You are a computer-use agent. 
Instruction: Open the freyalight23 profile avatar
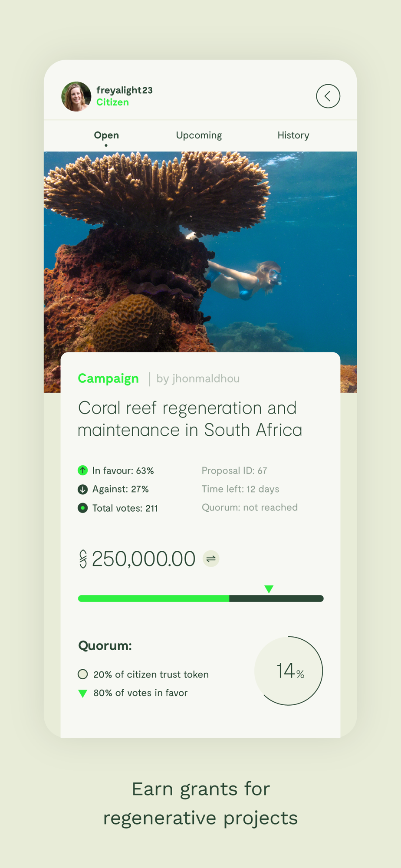(76, 96)
